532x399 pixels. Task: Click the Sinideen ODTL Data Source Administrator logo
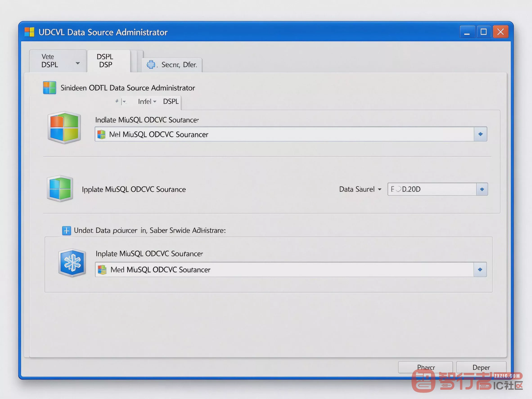point(50,88)
